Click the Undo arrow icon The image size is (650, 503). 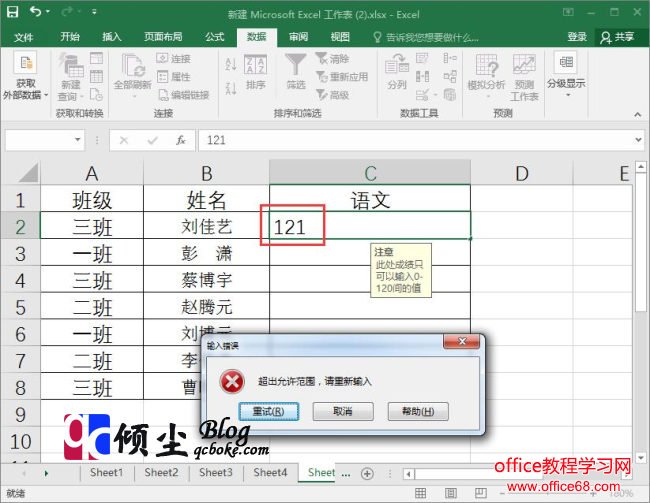coord(36,12)
